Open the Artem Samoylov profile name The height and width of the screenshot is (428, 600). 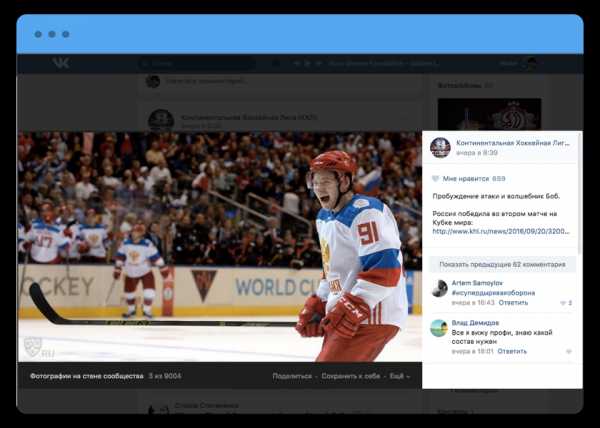tap(477, 283)
